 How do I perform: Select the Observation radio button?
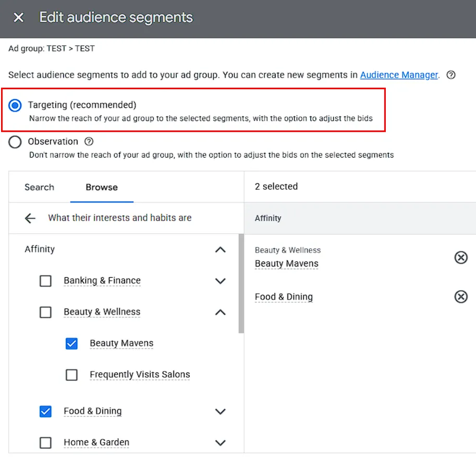coord(15,141)
